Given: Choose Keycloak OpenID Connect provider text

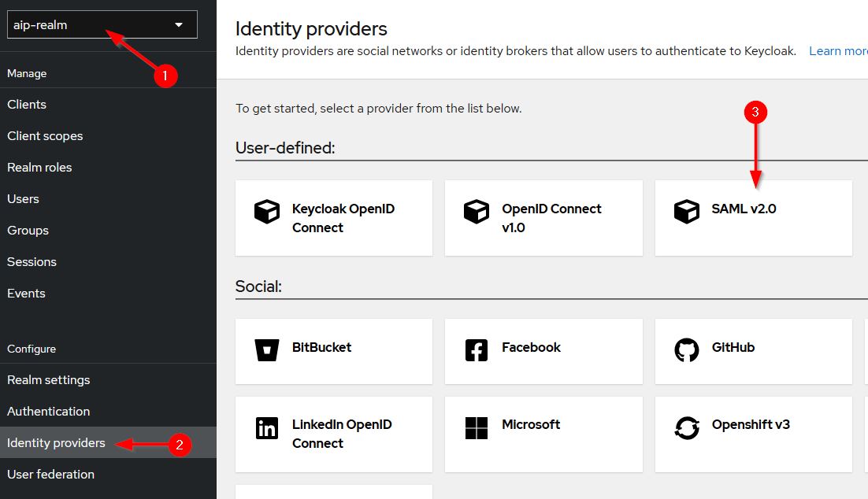Looking at the screenshot, I should point(343,218).
